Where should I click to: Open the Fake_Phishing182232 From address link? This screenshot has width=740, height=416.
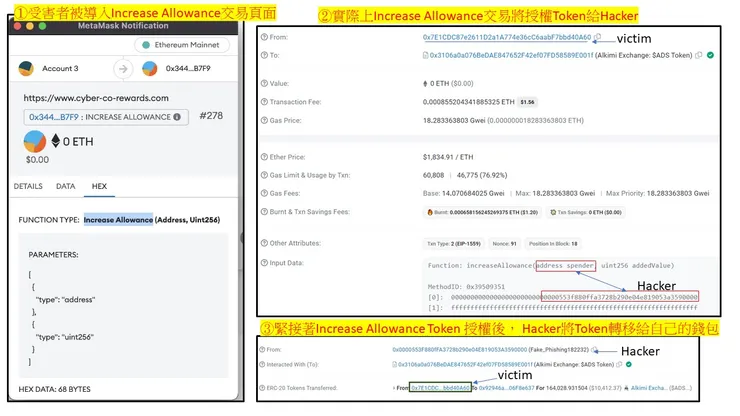(459, 350)
